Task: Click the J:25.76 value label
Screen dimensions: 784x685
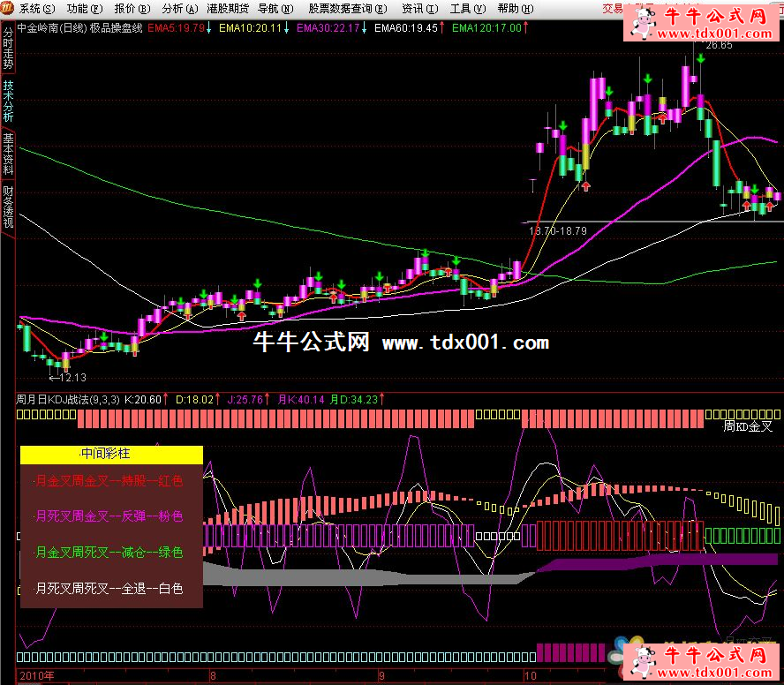Action: [x=245, y=400]
